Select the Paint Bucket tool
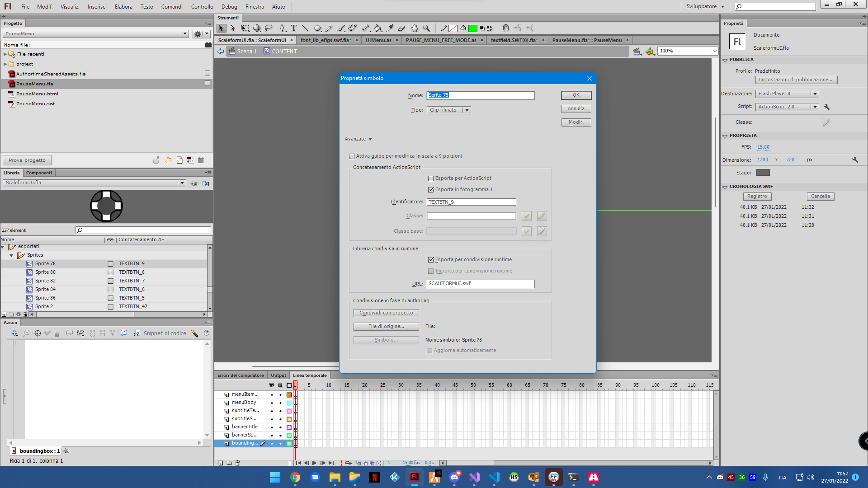 [x=377, y=28]
